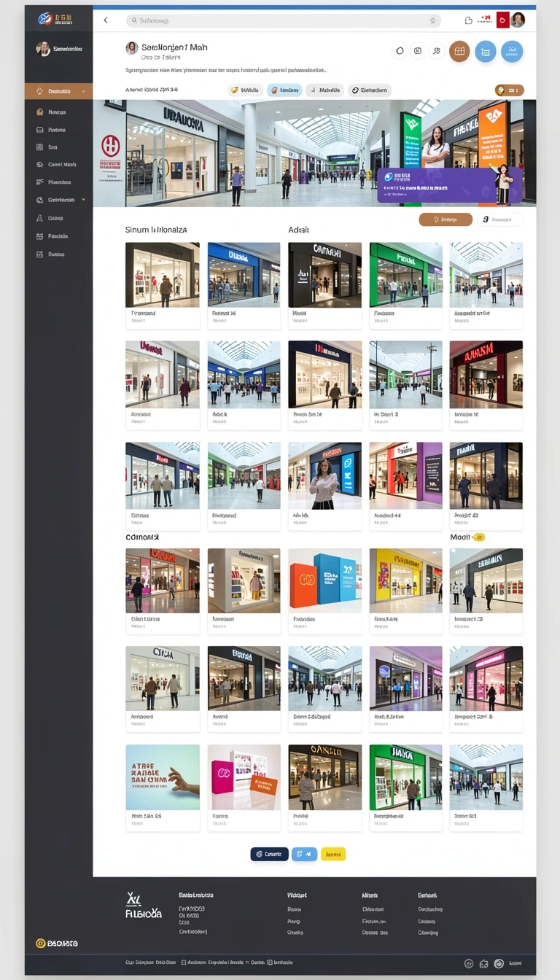Click the back arrow beside the search bar
This screenshot has height=980, width=560.
click(106, 20)
